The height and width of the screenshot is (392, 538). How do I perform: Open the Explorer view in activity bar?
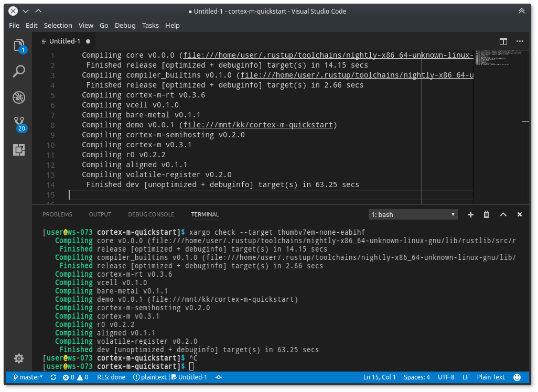(19, 45)
